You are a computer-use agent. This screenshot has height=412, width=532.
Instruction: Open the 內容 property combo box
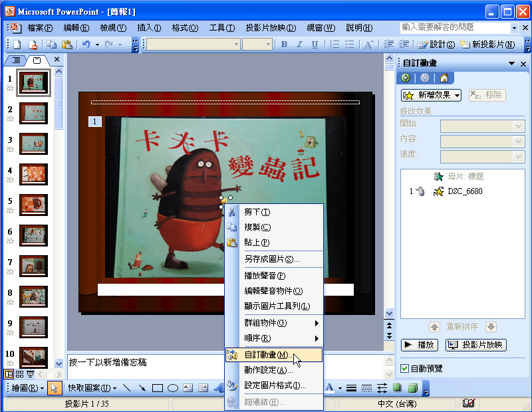(483, 142)
